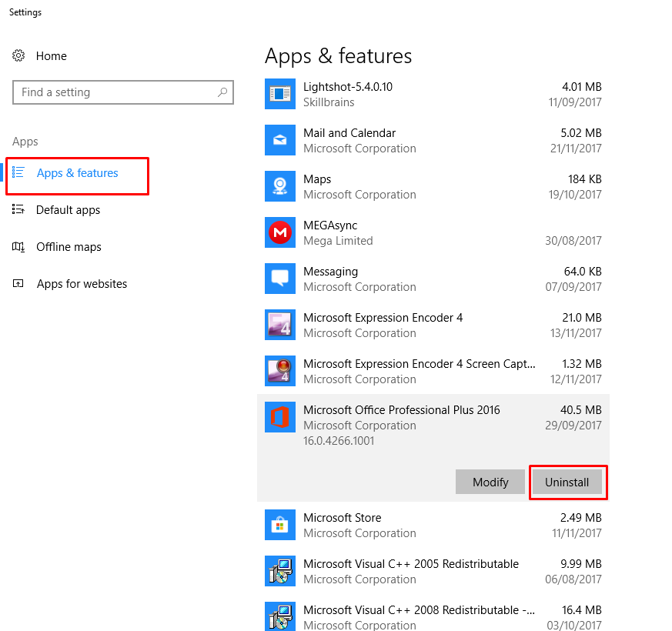Select the Mail and Calendar icon

tap(280, 140)
